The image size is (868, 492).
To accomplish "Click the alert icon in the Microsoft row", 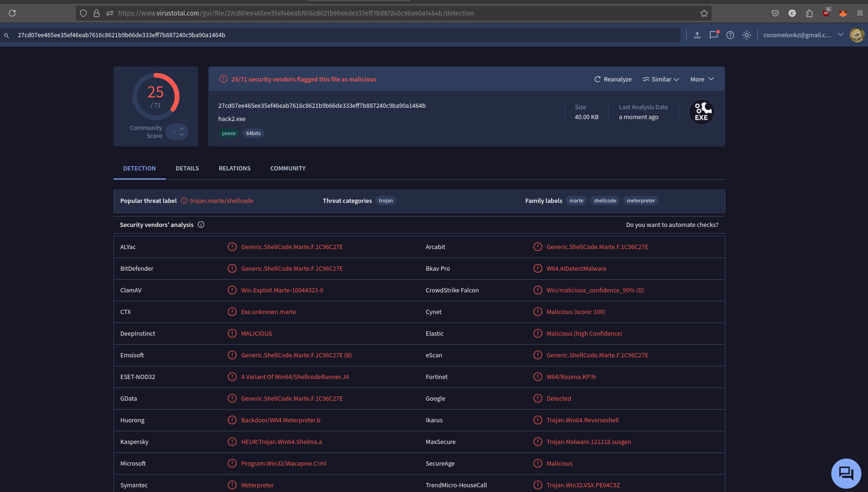I will pyautogui.click(x=232, y=463).
